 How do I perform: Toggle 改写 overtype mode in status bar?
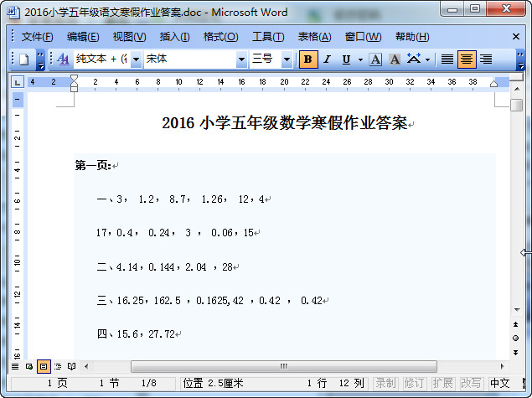tap(471, 384)
